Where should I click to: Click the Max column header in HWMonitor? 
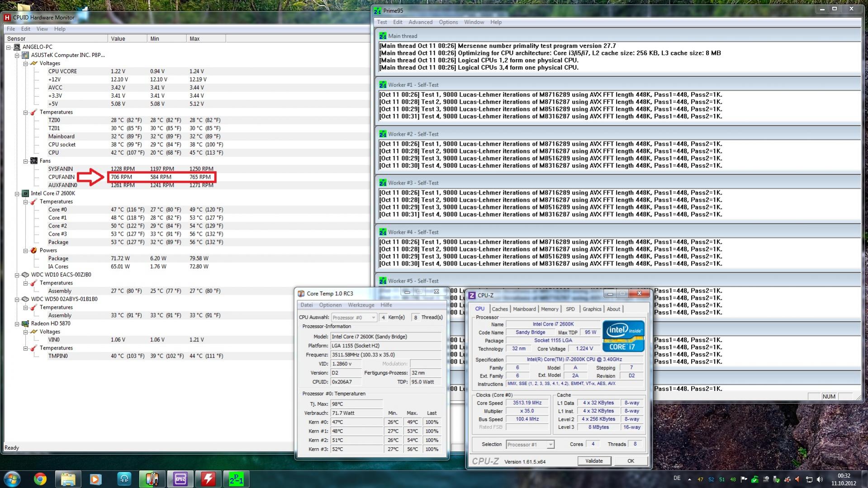click(206, 39)
